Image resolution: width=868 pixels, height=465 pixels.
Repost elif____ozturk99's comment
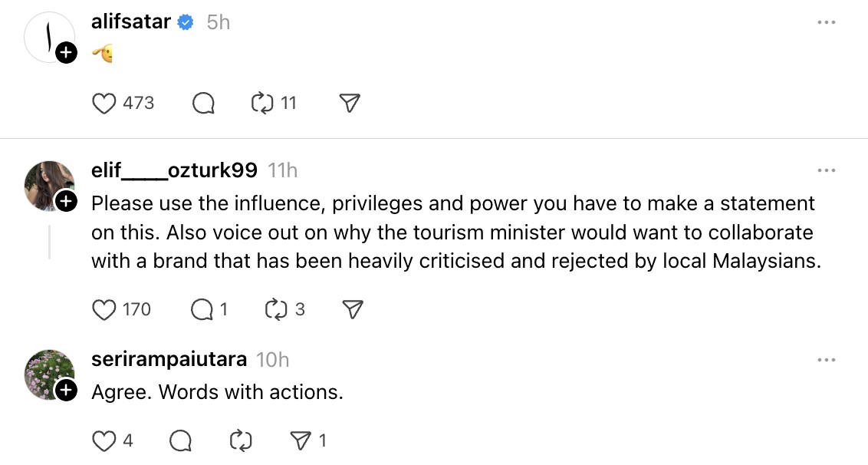[275, 309]
